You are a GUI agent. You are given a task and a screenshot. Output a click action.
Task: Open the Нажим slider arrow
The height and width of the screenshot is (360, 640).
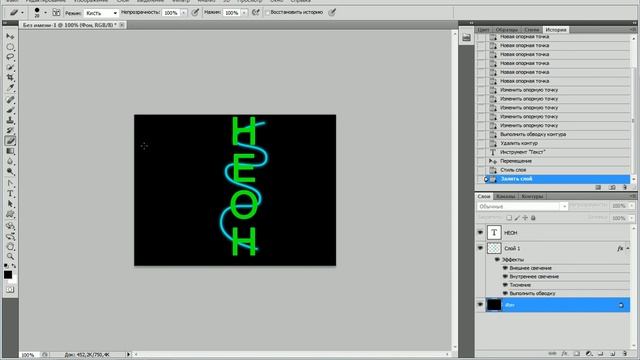point(244,13)
